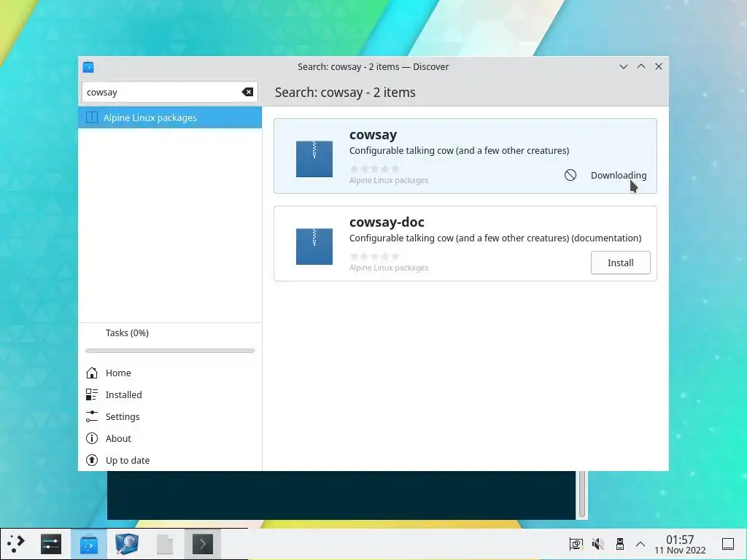Switch to Discover in the taskbar
The image size is (747, 560).
pos(88,544)
